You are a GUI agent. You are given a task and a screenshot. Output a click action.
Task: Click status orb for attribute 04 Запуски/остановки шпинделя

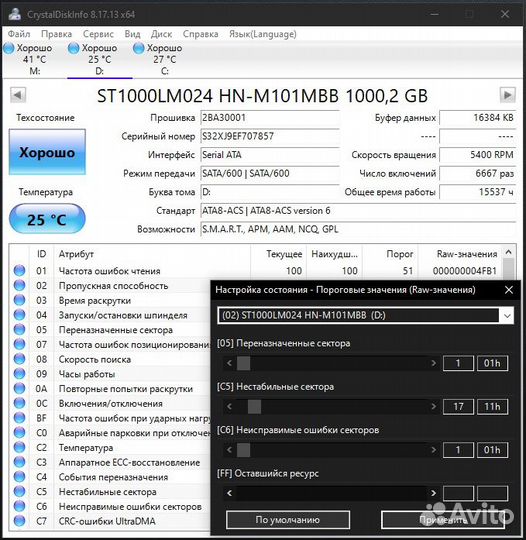tap(19, 314)
